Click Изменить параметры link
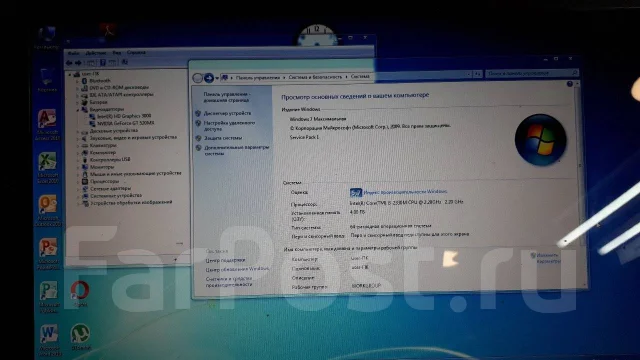Viewport: 640px width, 360px height. (x=548, y=258)
